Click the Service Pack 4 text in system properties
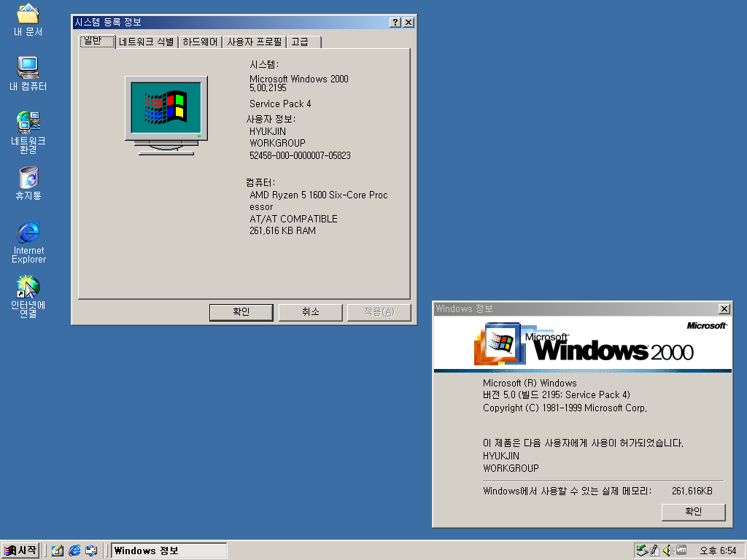747x560 pixels. (x=280, y=104)
